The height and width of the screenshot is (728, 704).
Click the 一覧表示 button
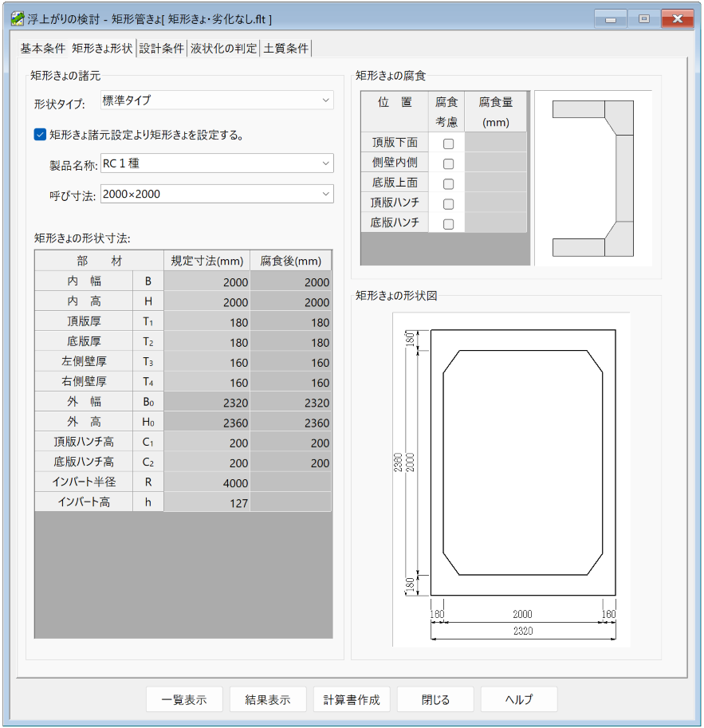(x=184, y=699)
